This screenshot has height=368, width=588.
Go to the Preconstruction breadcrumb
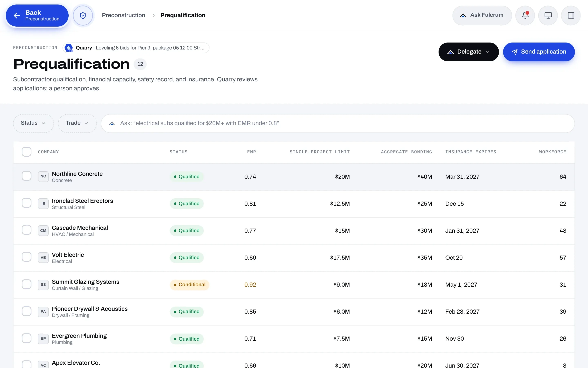coord(124,15)
